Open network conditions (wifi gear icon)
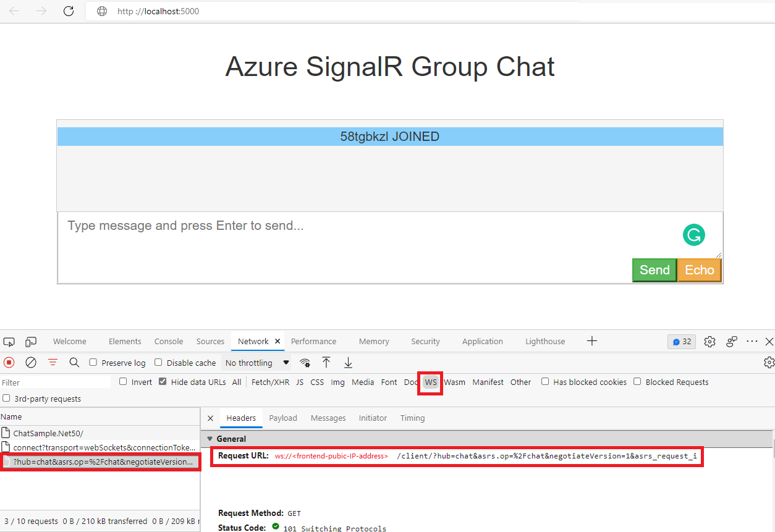 305,362
